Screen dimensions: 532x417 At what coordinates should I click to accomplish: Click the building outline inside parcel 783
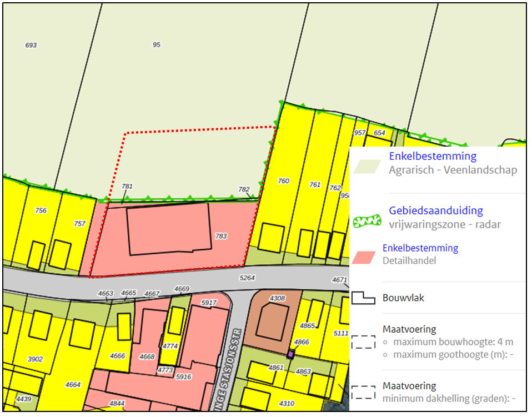(169, 229)
